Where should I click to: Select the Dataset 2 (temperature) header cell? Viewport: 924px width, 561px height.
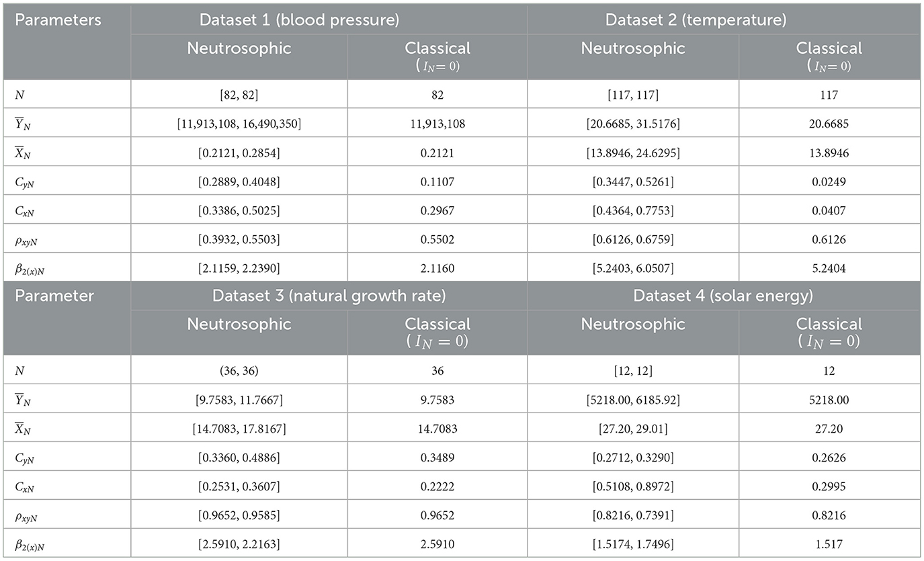(696, 19)
